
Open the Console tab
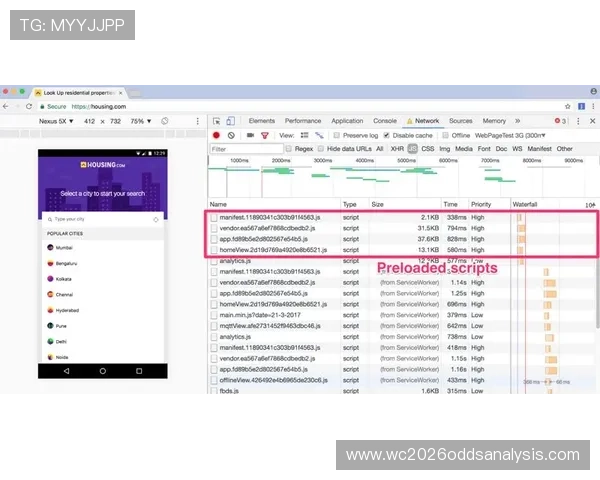click(x=385, y=121)
